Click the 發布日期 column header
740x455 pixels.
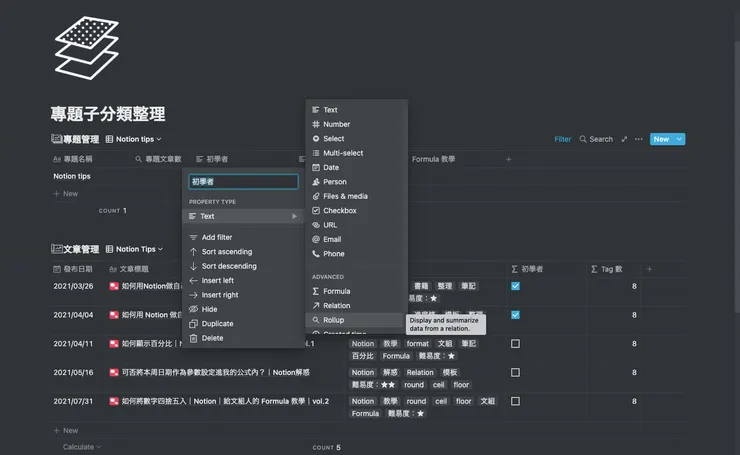pyautogui.click(x=73, y=269)
